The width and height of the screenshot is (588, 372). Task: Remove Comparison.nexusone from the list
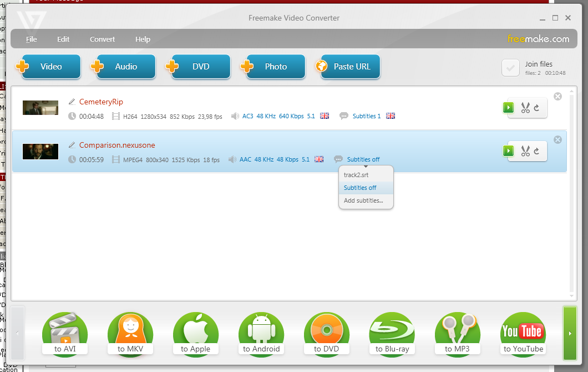pyautogui.click(x=558, y=140)
